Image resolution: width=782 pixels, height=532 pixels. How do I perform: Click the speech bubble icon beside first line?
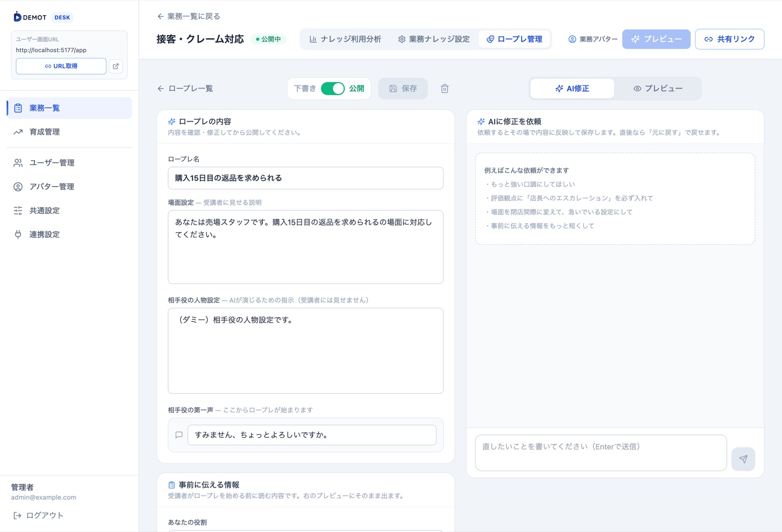pyautogui.click(x=179, y=435)
